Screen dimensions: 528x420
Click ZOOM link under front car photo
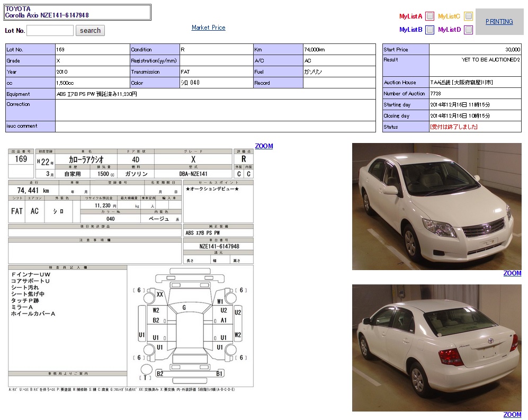512,273
